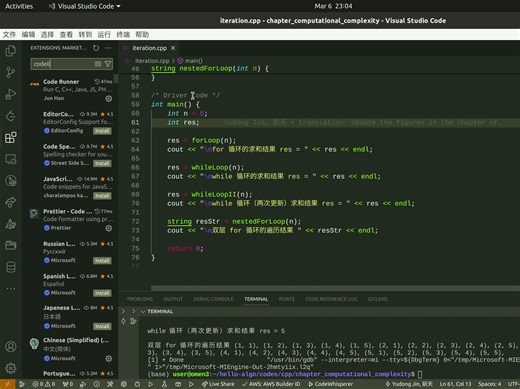Viewport: 520px width, 389px height.
Task: Click the remote window indicator in status bar
Action: [x=8, y=384]
